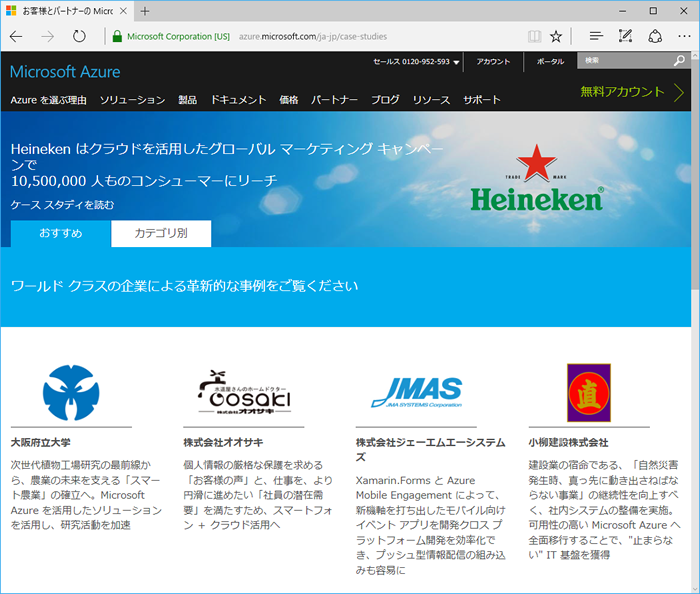
Task: Open reading view book icon
Action: (535, 36)
